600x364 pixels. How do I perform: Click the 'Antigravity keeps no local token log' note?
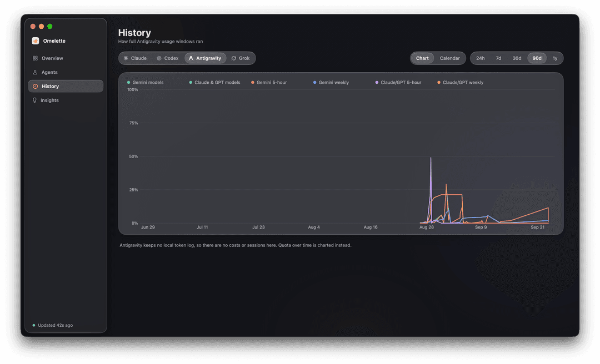tap(236, 245)
